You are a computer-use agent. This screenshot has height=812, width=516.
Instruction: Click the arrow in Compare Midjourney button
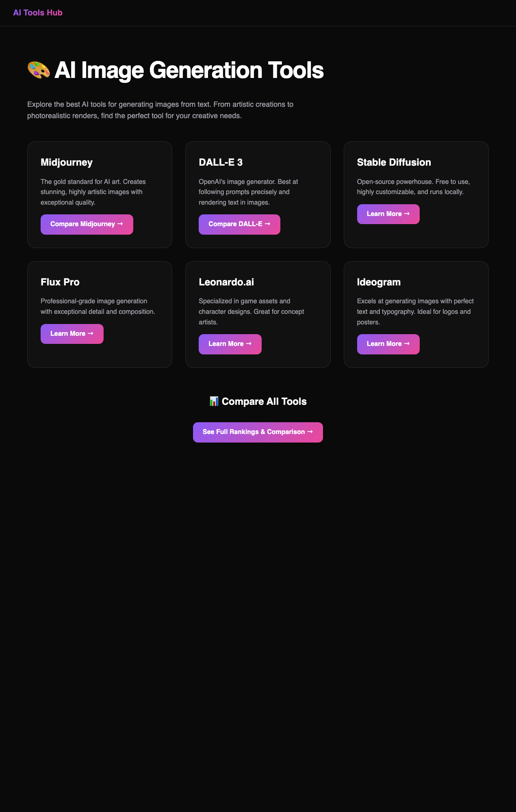120,224
